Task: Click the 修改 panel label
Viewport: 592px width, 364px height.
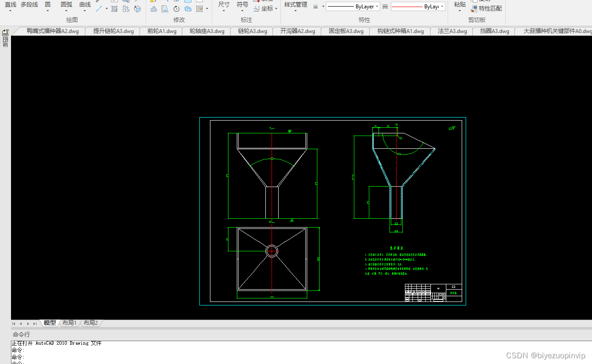Action: (179, 20)
